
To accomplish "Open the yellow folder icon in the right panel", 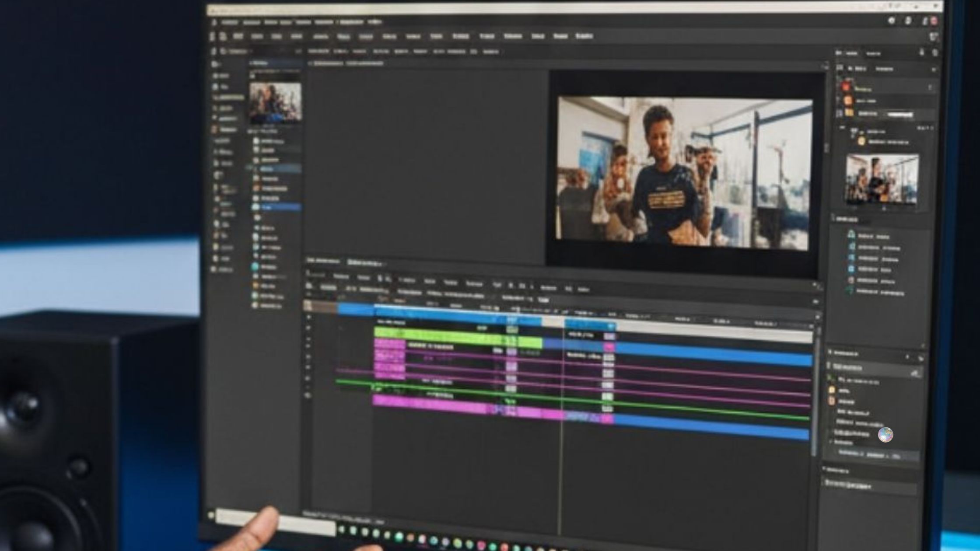I will (x=849, y=113).
